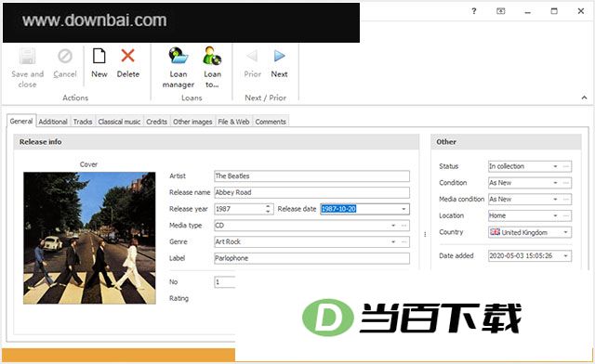Click the ribbon display options icon
The height and width of the screenshot is (364, 595).
(x=501, y=11)
